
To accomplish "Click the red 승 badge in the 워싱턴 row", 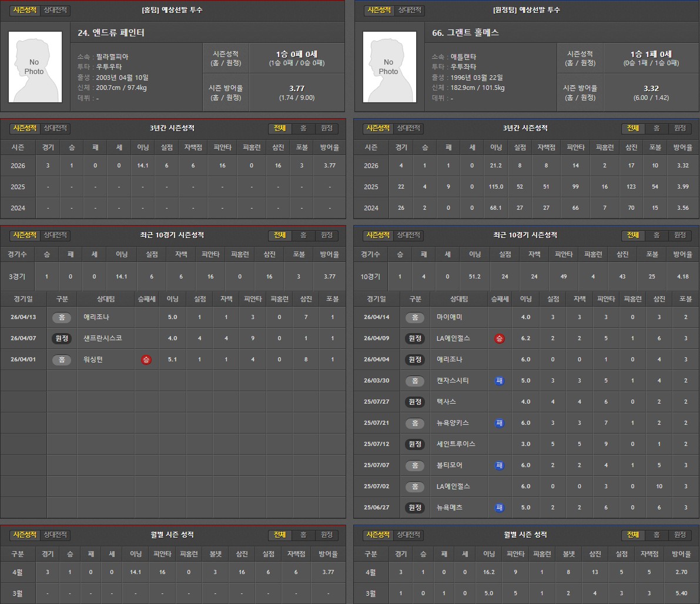I will point(145,360).
